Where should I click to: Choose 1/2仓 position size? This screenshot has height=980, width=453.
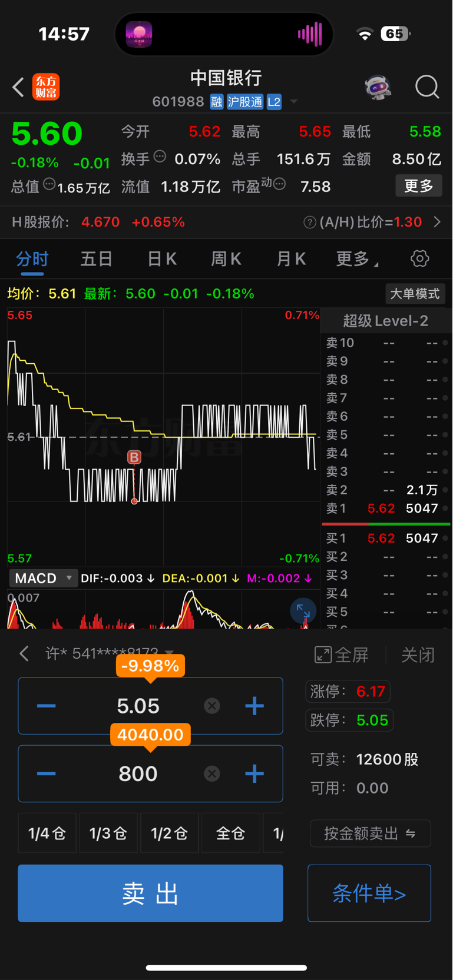pos(170,833)
